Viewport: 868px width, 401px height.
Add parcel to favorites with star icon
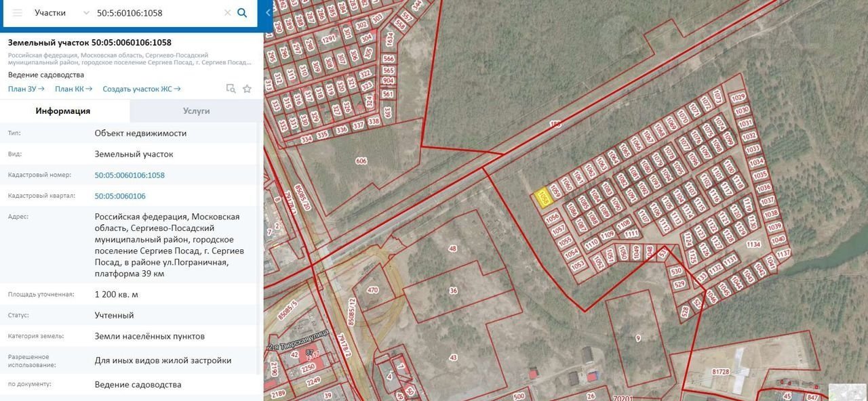(x=247, y=89)
